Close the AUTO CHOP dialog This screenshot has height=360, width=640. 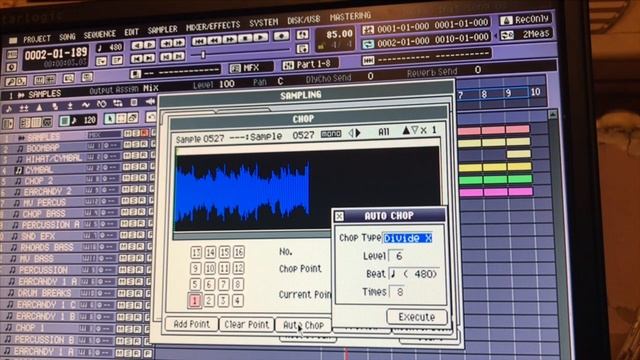[x=339, y=216]
